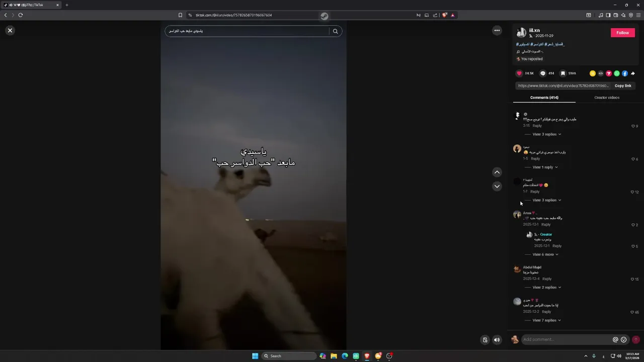644x362 pixels.
Task: Follow the iil.xn account
Action: pos(623,33)
